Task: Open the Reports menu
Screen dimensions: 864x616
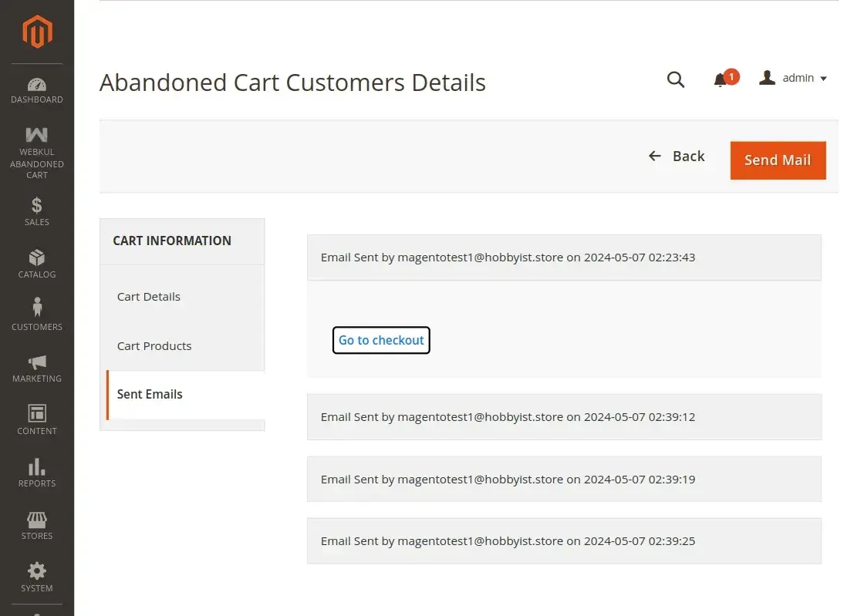Action: 36,471
